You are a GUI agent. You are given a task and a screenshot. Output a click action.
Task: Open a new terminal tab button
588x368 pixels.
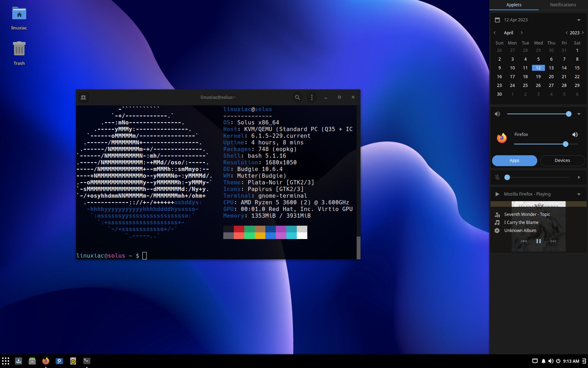pos(83,97)
